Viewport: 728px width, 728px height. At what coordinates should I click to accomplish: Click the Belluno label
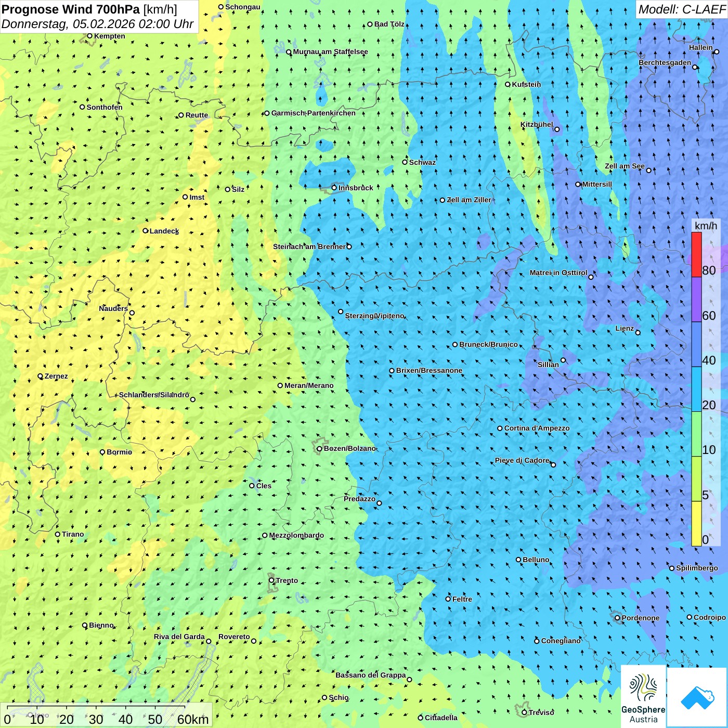pos(536,560)
